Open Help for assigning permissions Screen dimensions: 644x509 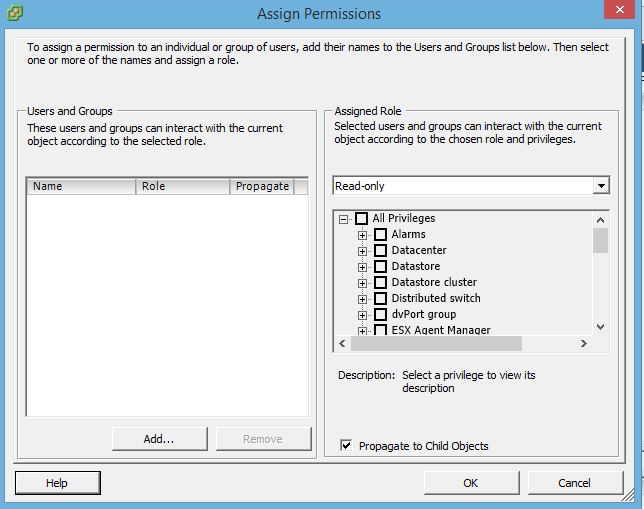click(57, 483)
